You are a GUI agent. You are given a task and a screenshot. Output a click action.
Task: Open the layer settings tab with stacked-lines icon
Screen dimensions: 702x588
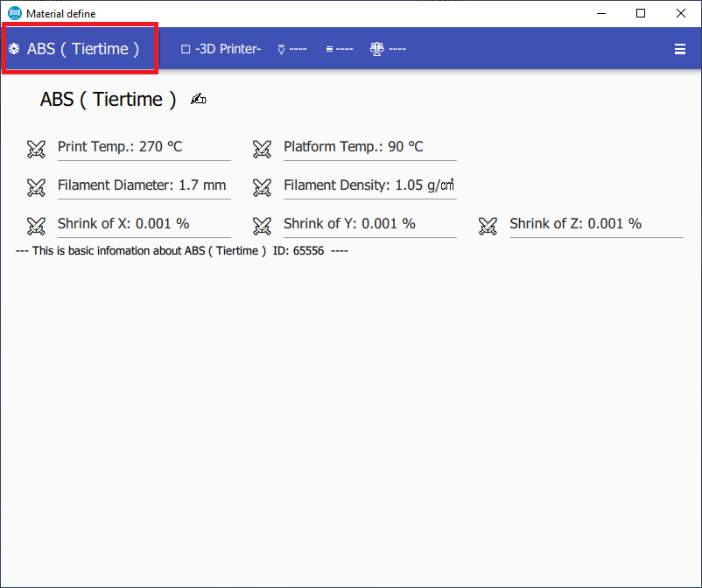click(x=340, y=49)
